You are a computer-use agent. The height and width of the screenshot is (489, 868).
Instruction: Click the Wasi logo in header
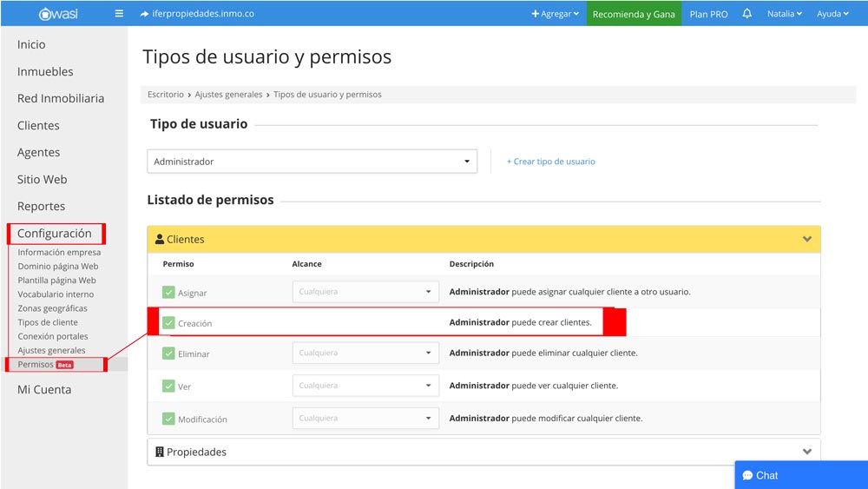click(x=57, y=14)
